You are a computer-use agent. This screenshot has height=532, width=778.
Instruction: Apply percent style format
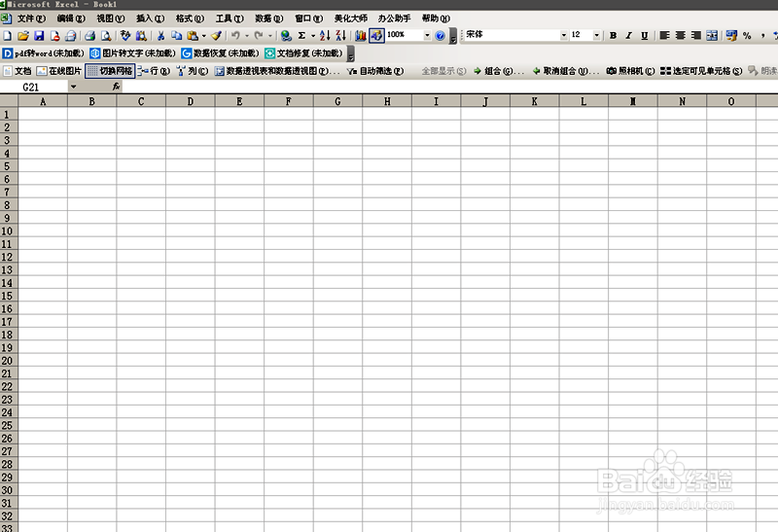747,36
